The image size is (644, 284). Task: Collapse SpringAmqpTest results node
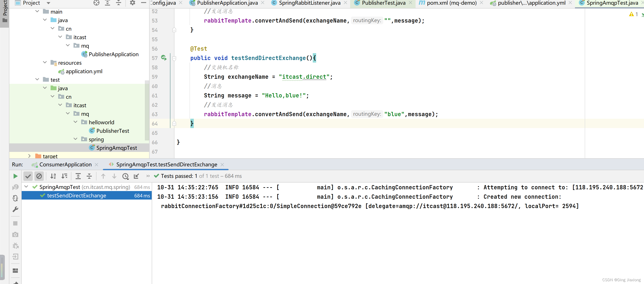pos(26,187)
